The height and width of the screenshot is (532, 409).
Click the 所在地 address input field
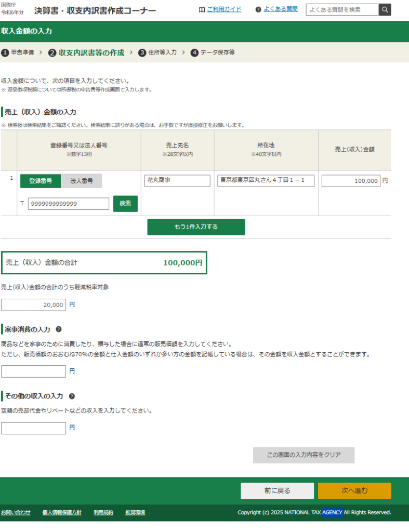(x=266, y=181)
